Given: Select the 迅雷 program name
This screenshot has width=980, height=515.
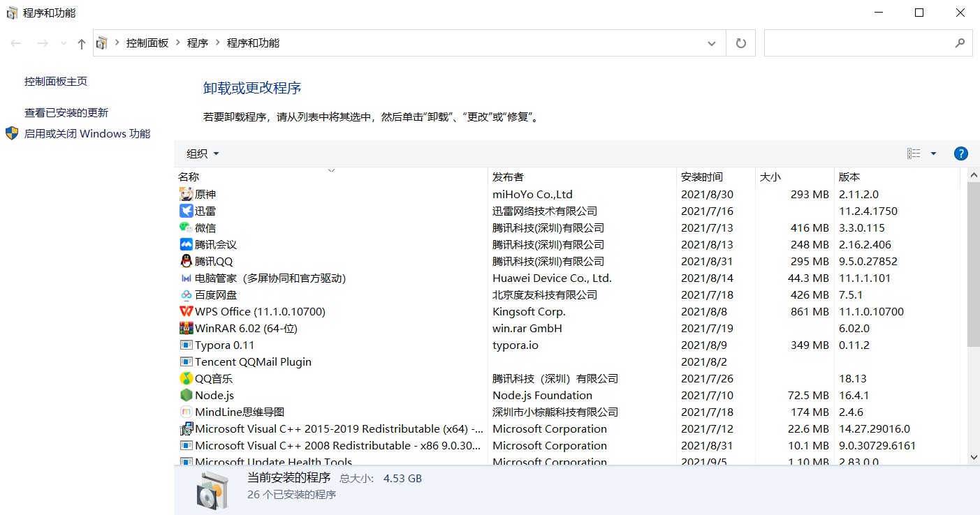Looking at the screenshot, I should (x=205, y=211).
